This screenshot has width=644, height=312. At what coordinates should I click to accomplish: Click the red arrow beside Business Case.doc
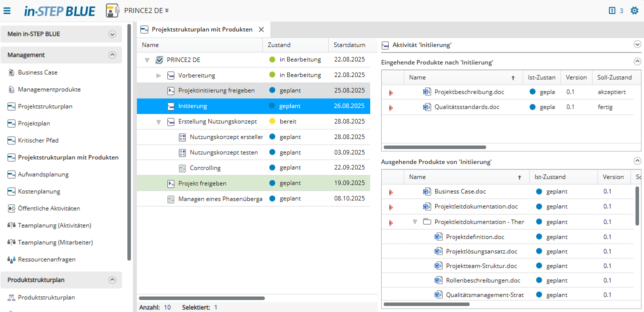[391, 192]
